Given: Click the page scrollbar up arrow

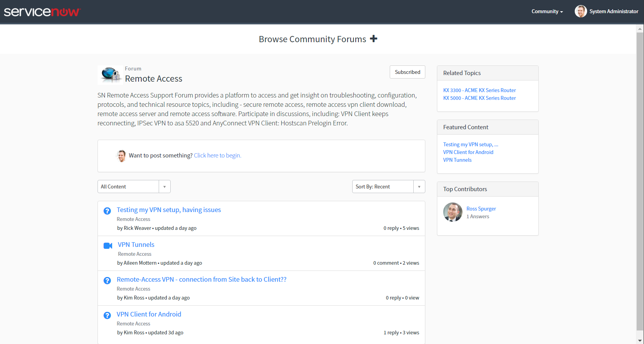Looking at the screenshot, I should [640, 28].
